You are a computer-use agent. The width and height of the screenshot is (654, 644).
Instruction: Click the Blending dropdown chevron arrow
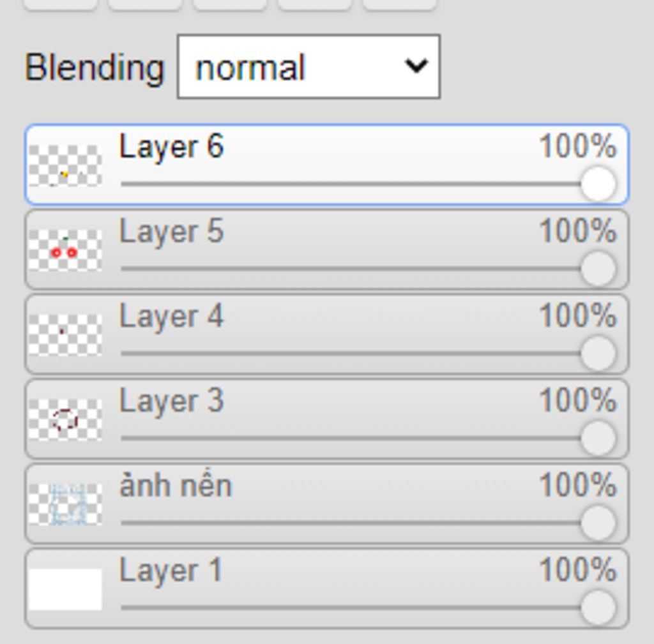click(416, 66)
